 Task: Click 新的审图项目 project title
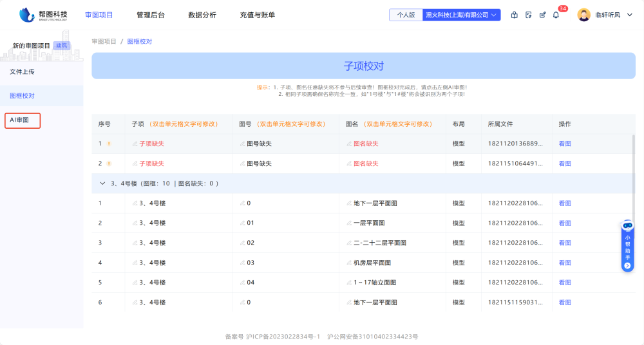(31, 46)
